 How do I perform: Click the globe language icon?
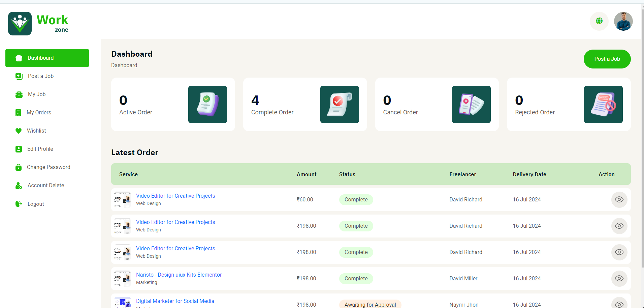click(599, 21)
